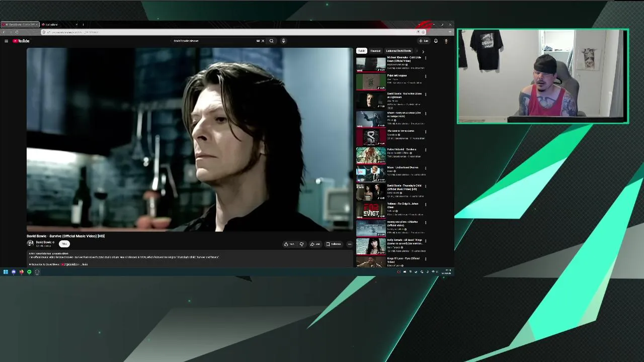Open twenty one pilots - Chlorine video title

coord(403,223)
